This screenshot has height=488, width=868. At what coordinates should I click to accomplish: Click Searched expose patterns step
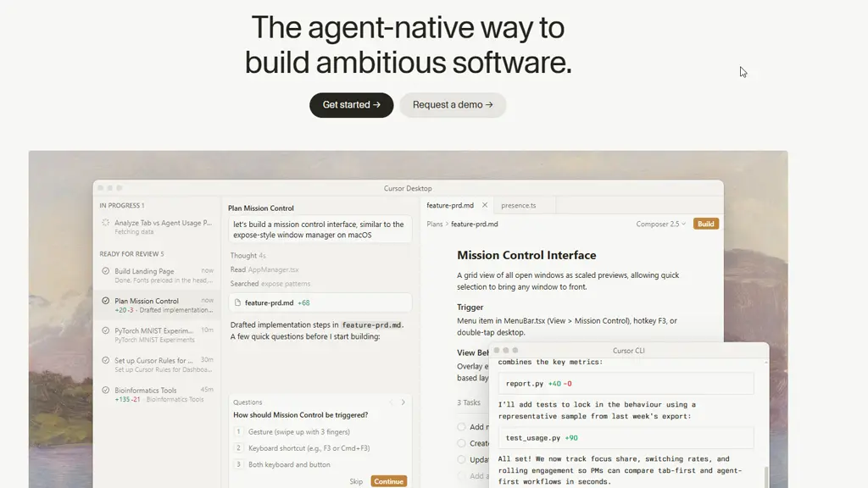(270, 283)
